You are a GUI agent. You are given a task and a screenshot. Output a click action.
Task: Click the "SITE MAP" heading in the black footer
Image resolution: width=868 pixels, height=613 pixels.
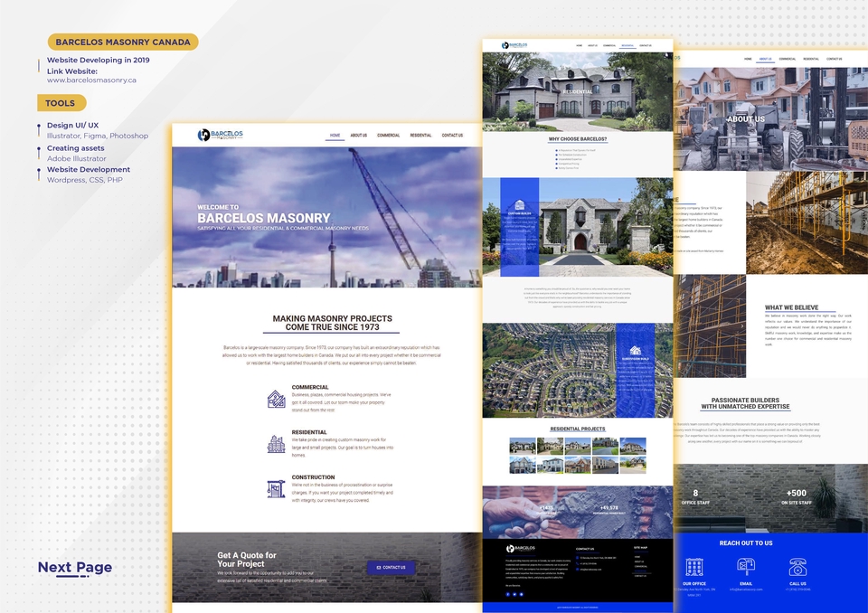pyautogui.click(x=640, y=548)
